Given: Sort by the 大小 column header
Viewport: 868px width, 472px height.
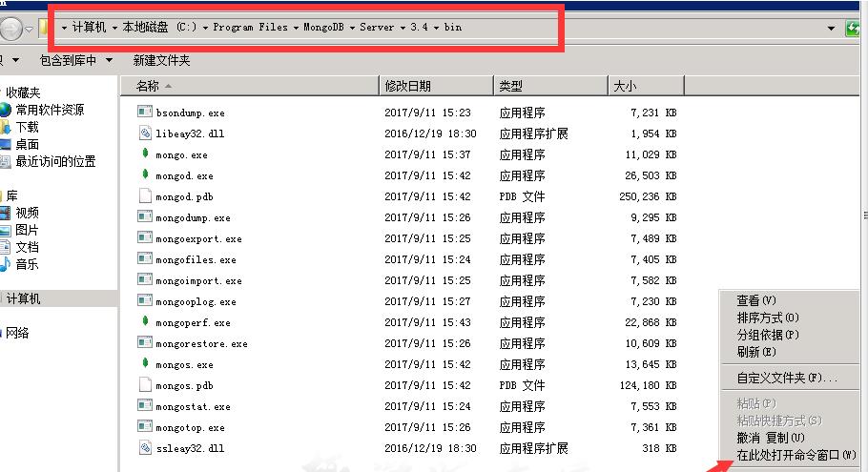Looking at the screenshot, I should (x=646, y=86).
